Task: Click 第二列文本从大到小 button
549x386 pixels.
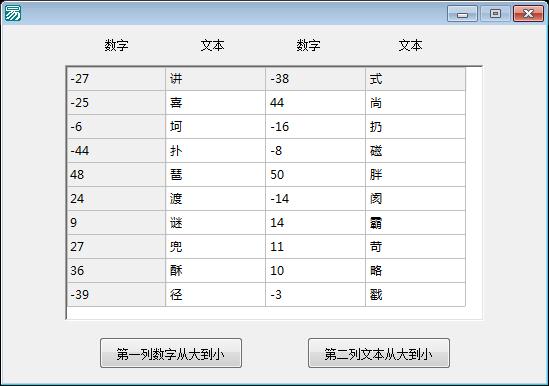Action: [x=379, y=353]
